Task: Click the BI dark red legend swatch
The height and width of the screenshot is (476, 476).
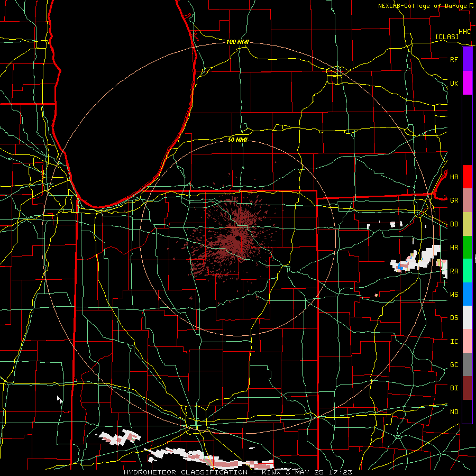Action: (x=467, y=388)
